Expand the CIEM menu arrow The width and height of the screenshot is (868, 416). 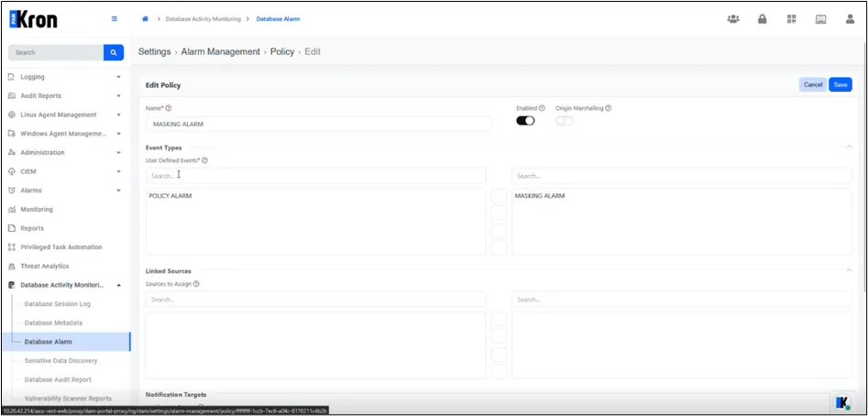pos(118,171)
